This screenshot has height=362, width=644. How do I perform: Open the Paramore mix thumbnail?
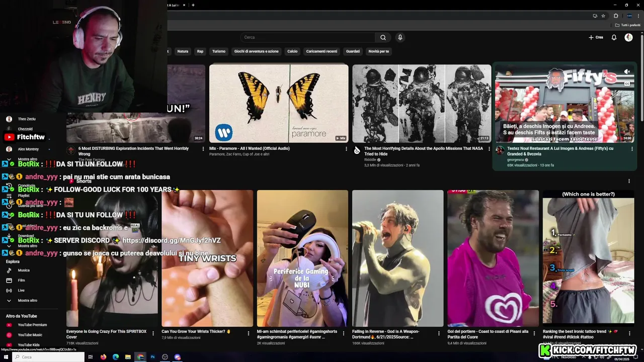279,104
